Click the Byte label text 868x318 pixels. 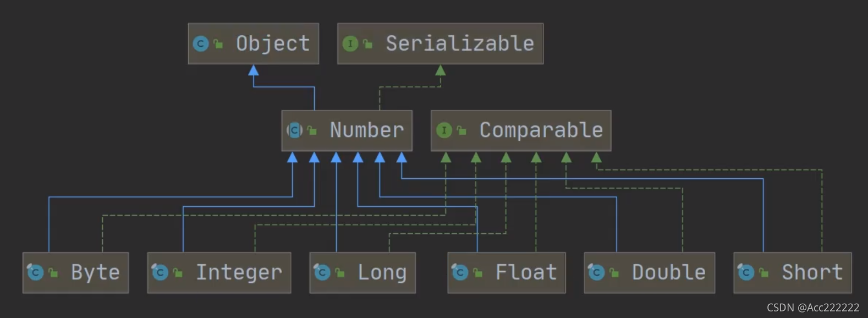(x=96, y=273)
